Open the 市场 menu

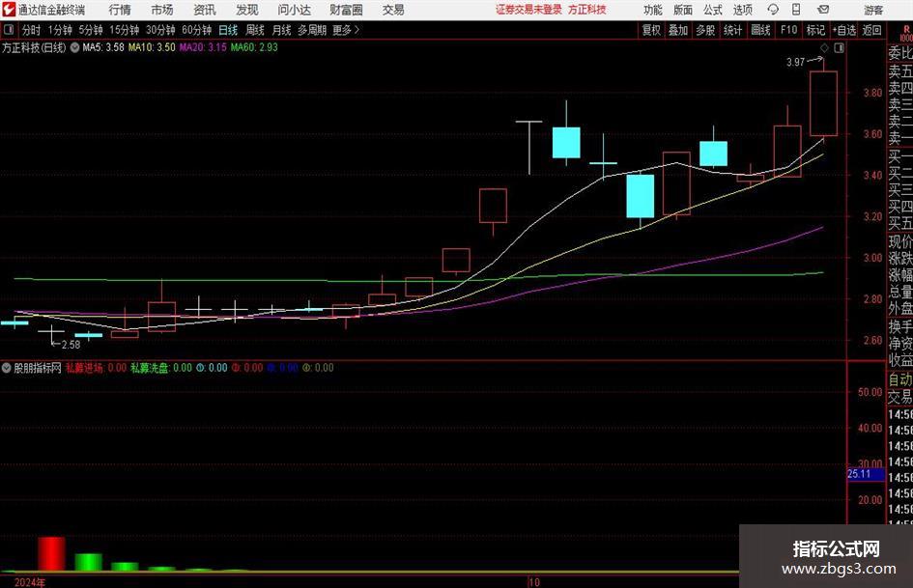click(162, 10)
